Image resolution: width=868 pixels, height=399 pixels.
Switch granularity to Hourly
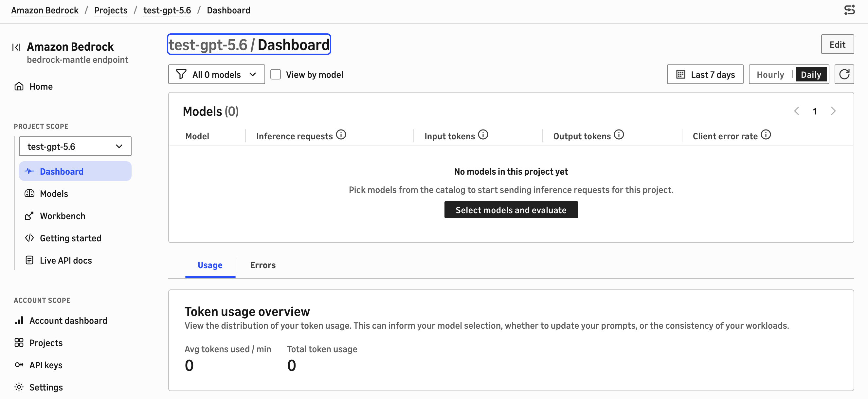770,75
